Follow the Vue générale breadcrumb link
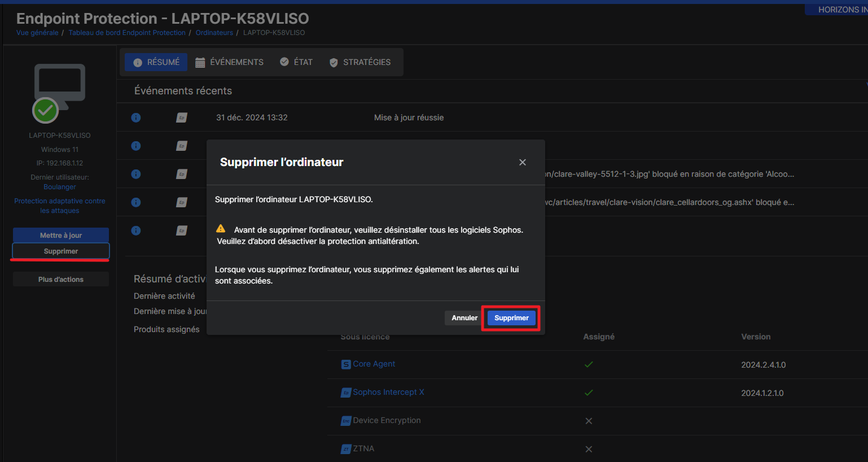This screenshot has width=868, height=462. click(x=37, y=33)
